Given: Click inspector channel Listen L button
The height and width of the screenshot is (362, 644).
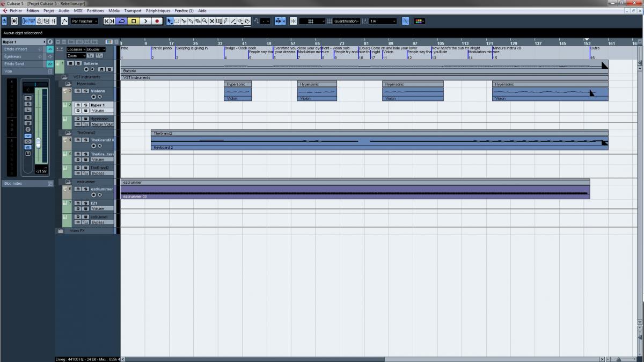Looking at the screenshot, I should click(28, 110).
